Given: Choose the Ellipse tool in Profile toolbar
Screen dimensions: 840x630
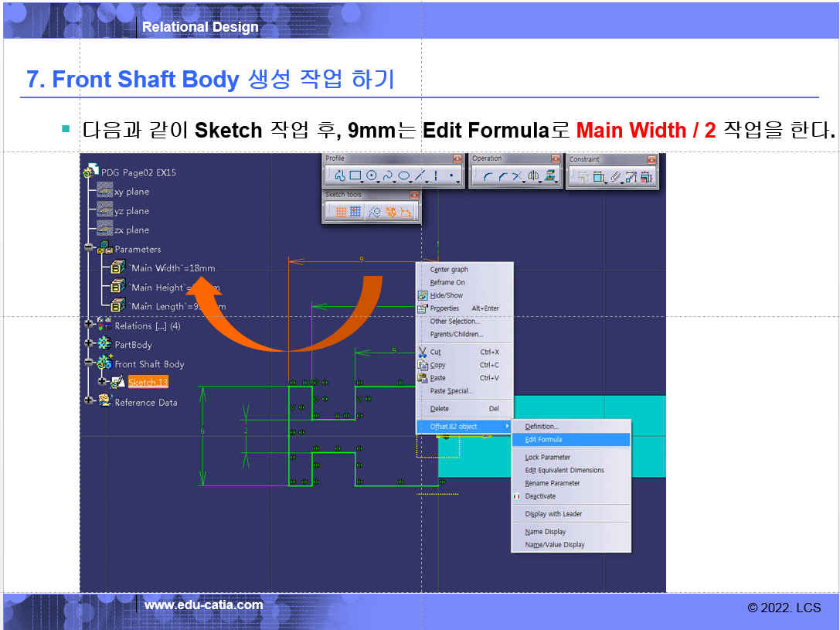Looking at the screenshot, I should coord(403,176).
